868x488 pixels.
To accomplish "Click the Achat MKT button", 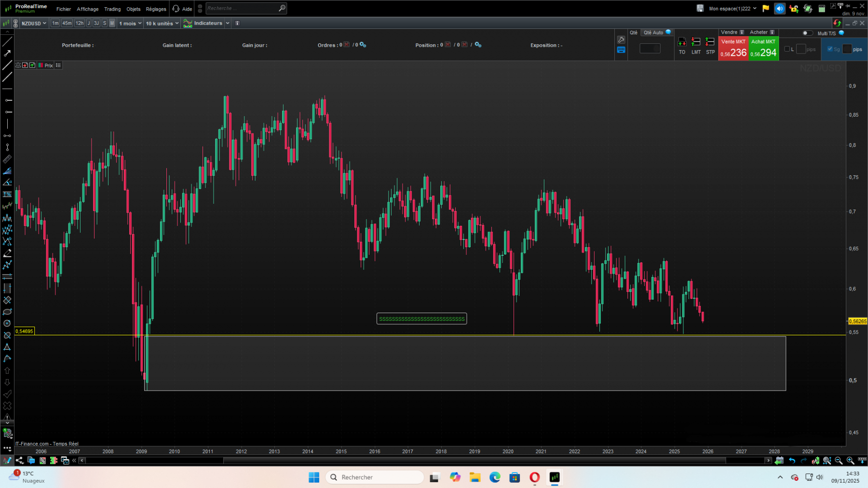I will point(763,48).
